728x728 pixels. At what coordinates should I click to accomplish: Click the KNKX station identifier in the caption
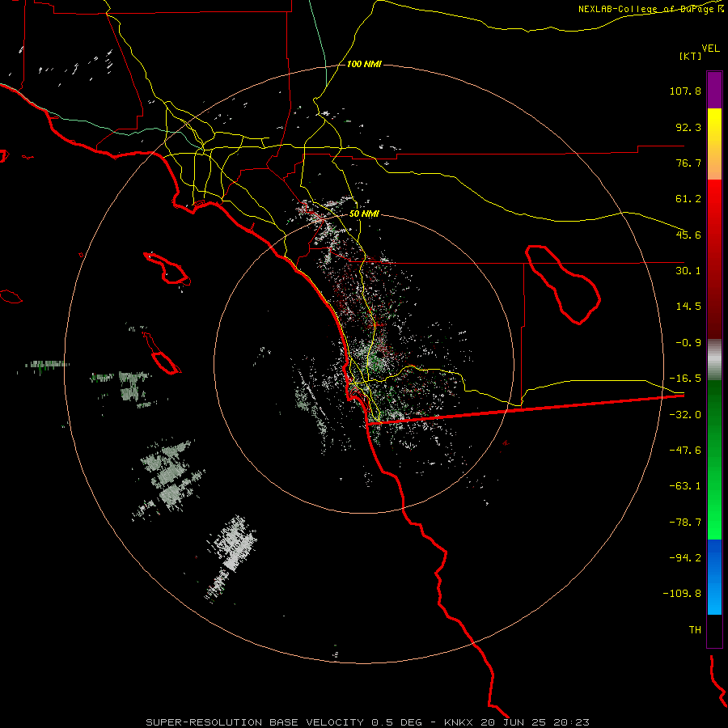coord(459,722)
